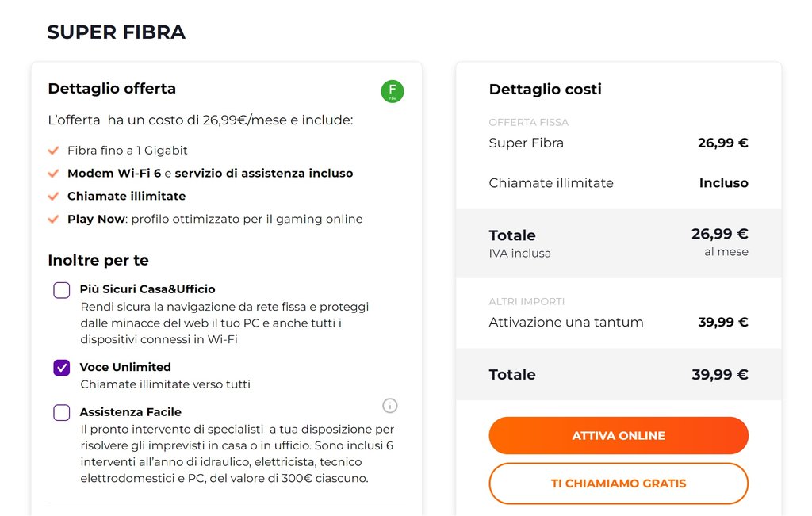Click the Inoltre per te section heading
The width and height of the screenshot is (812, 516).
pyautogui.click(x=98, y=260)
